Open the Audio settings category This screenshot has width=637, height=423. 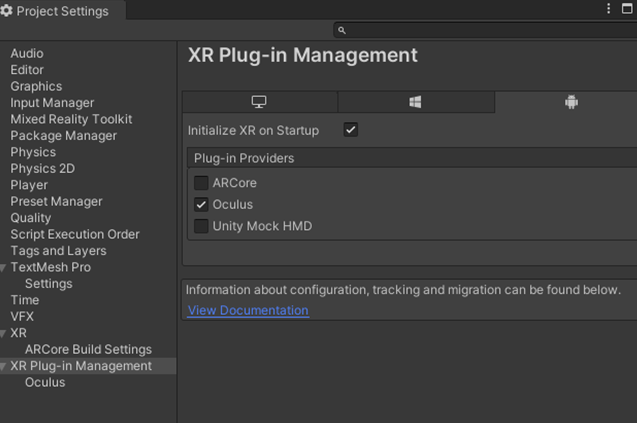pyautogui.click(x=27, y=53)
